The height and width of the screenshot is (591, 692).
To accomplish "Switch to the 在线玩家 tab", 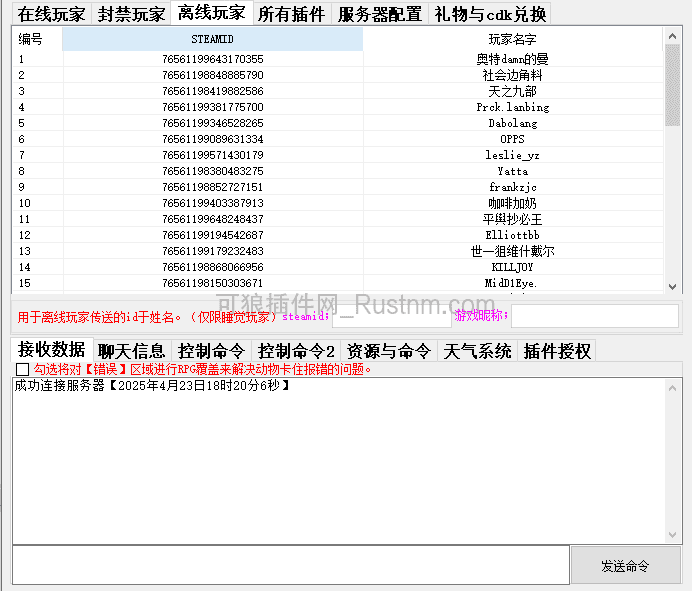I will click(51, 14).
